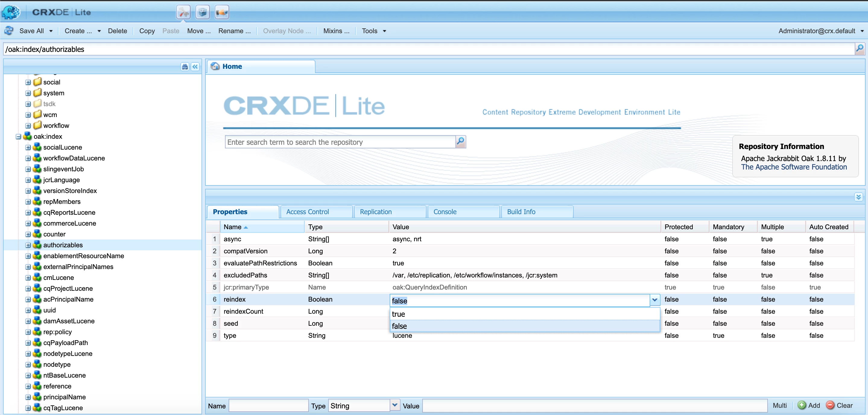Click the package share connector icon
Image resolution: width=868 pixels, height=415 pixels.
(x=222, y=12)
